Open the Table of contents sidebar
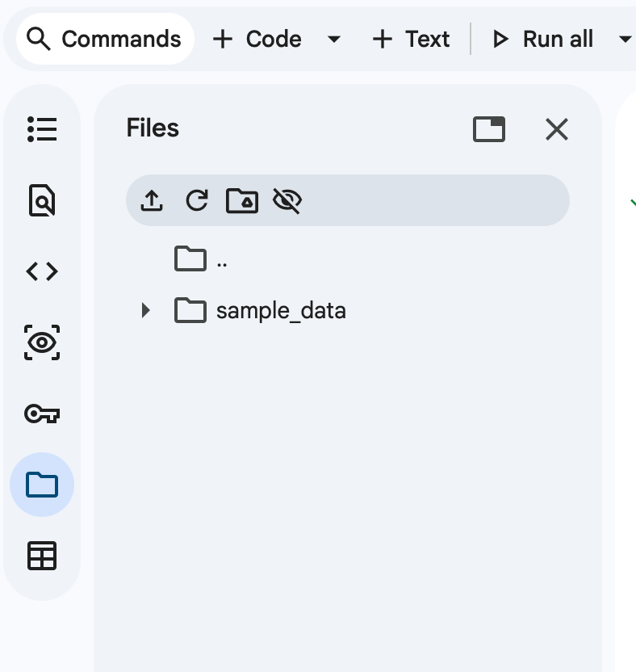The width and height of the screenshot is (636, 672). 42,129
